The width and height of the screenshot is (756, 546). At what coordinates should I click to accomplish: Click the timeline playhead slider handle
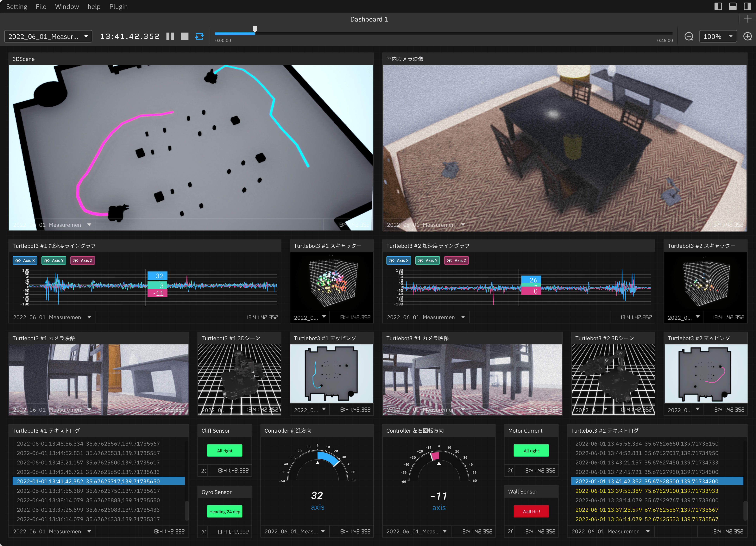(255, 29)
